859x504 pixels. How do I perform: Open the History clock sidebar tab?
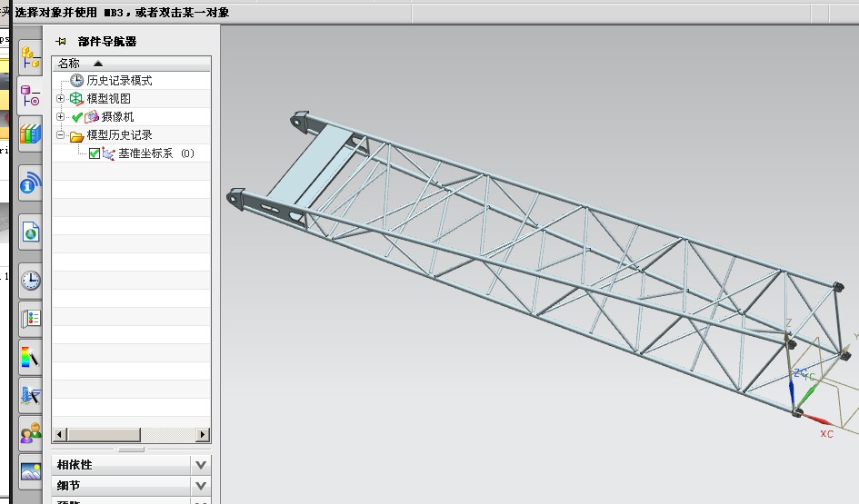[30, 281]
